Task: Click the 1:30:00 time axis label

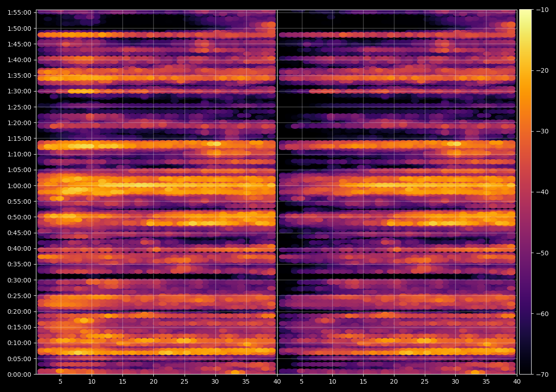Action: point(20,91)
